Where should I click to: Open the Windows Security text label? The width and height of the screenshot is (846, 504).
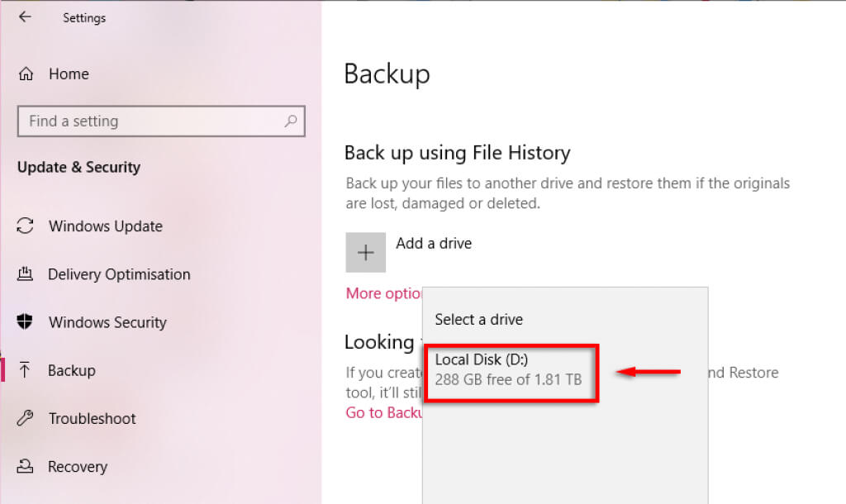click(107, 321)
